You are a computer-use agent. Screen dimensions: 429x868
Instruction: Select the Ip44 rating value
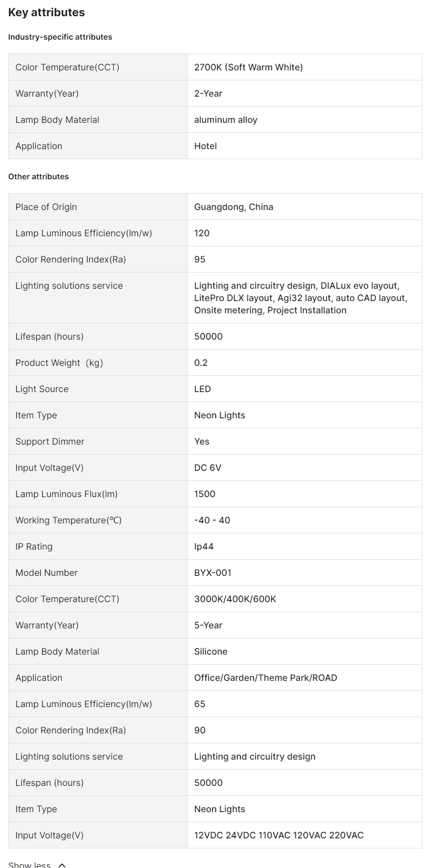[x=204, y=546]
